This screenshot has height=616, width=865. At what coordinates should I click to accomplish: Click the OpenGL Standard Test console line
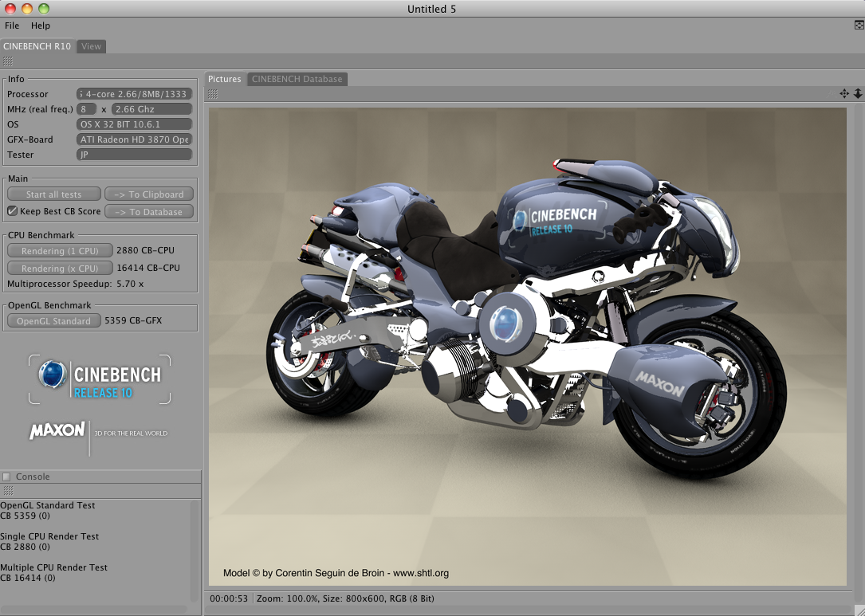pos(48,505)
